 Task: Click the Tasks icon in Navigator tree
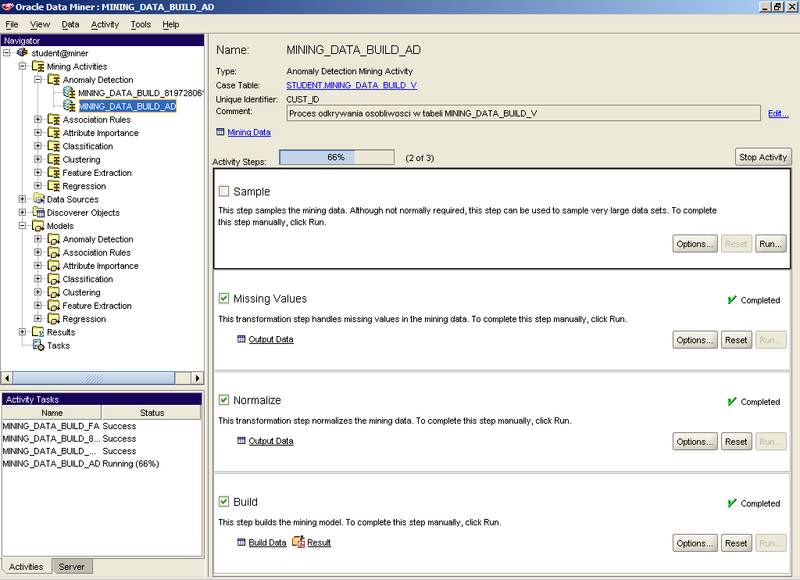pyautogui.click(x=38, y=346)
